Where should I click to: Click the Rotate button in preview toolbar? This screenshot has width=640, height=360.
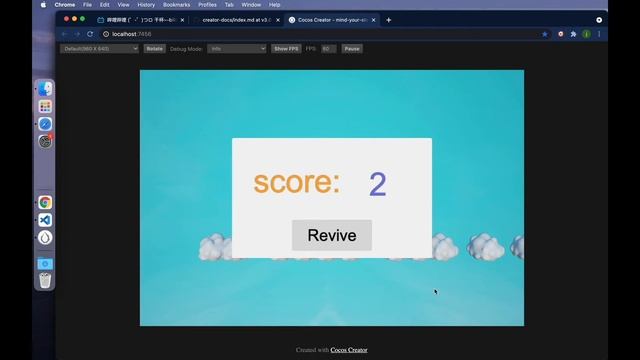(x=154, y=49)
